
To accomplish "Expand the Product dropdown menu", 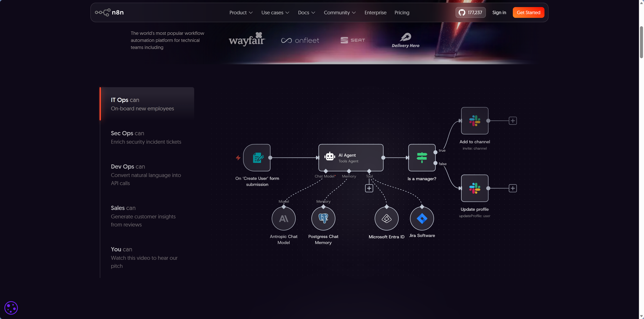I will [x=241, y=12].
